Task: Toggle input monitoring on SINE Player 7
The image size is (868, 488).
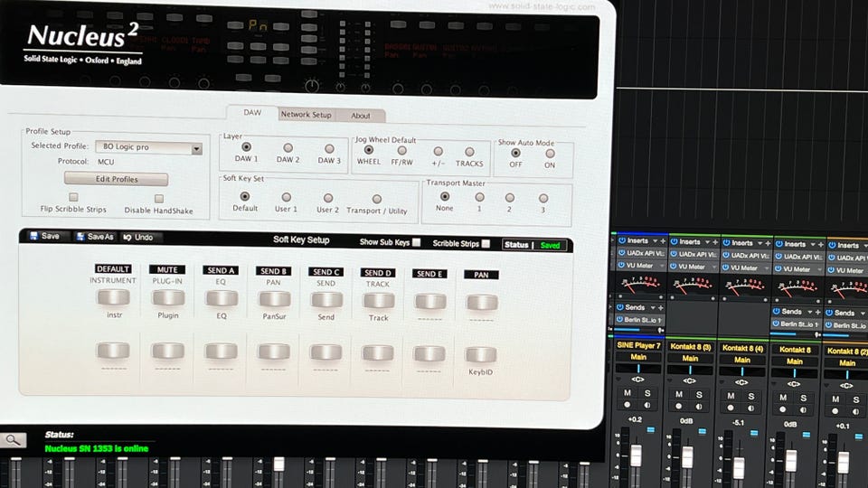Action: (x=647, y=406)
